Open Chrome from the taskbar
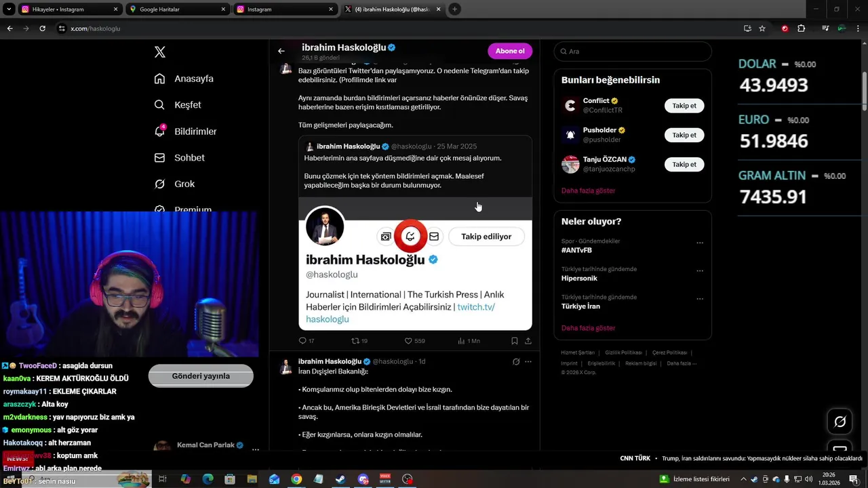 coord(296,479)
